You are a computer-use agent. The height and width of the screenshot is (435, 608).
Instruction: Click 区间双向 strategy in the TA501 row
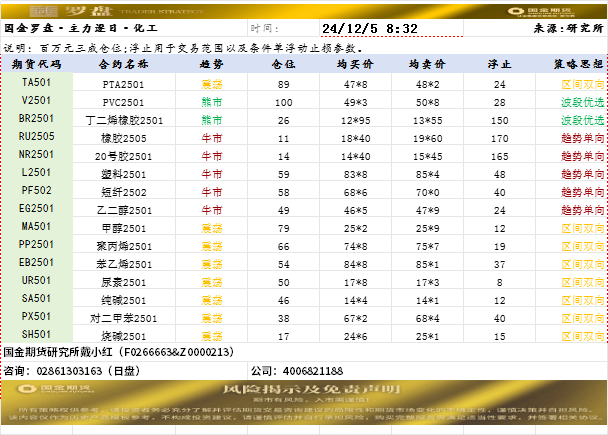(582, 84)
